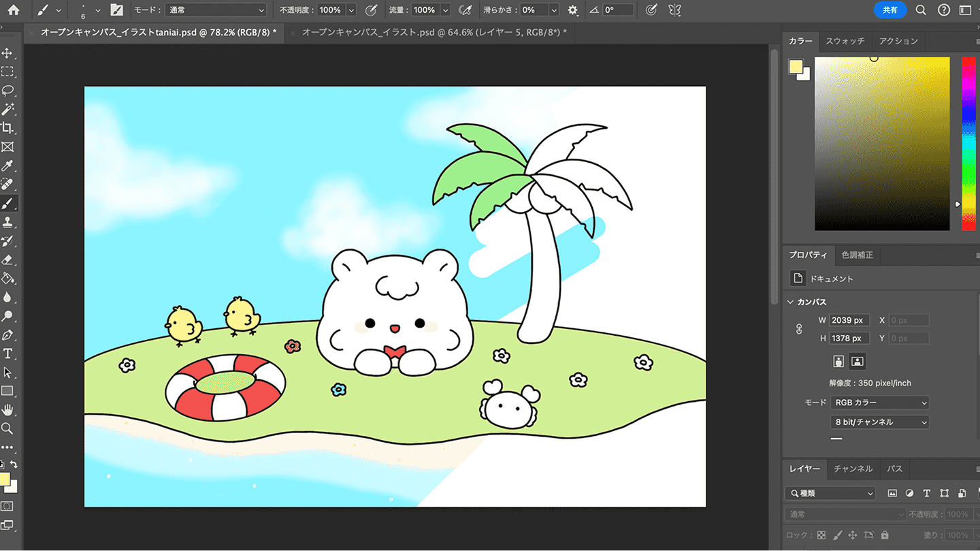Click the Home icon in options bar
The height and width of the screenshot is (551, 980).
(13, 10)
